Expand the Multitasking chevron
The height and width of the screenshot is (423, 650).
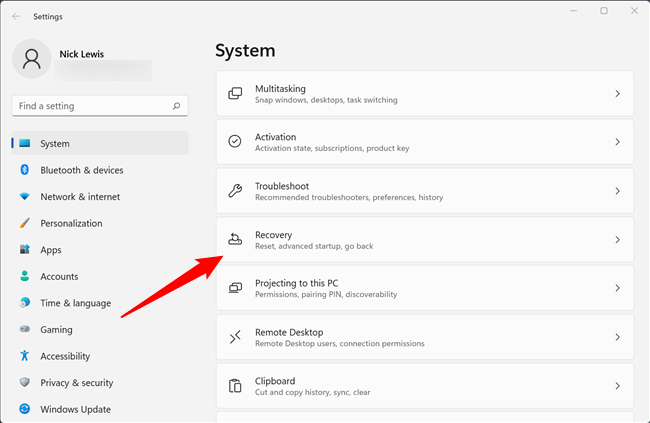pyautogui.click(x=617, y=94)
